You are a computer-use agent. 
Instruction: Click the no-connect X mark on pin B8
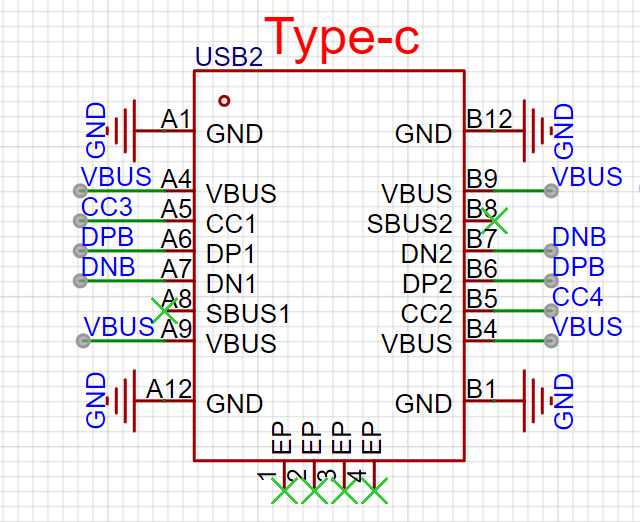click(x=494, y=221)
